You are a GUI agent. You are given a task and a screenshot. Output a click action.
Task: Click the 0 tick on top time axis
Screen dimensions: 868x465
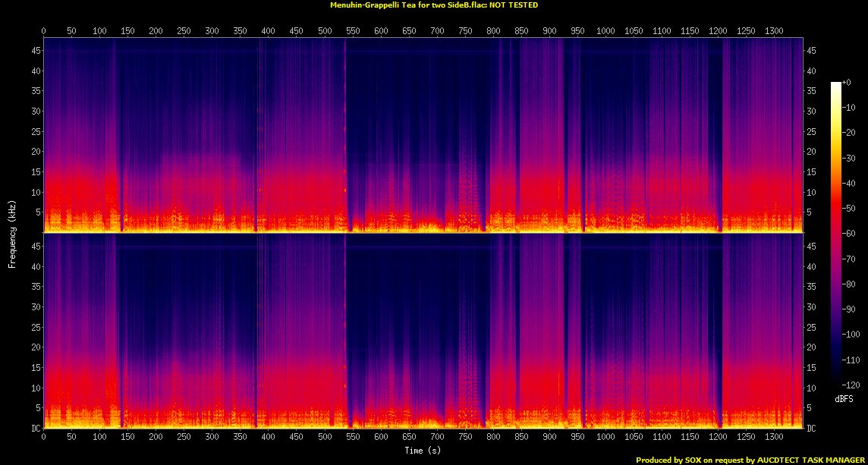point(44,30)
